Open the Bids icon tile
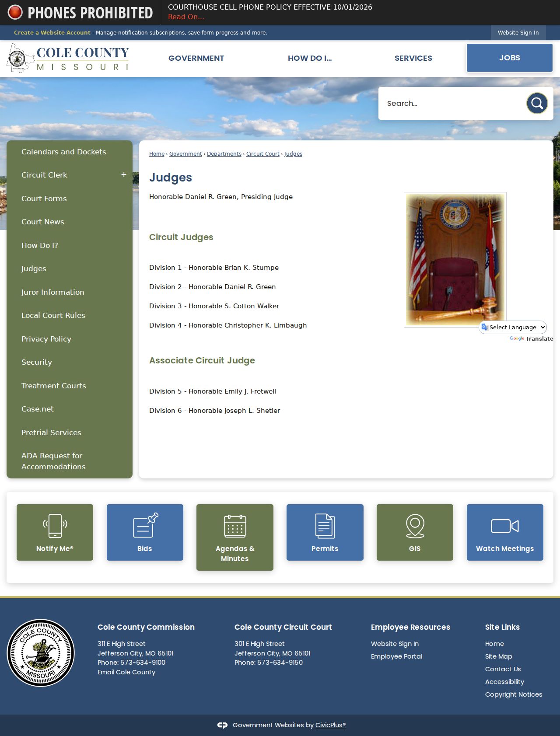 pos(145,532)
